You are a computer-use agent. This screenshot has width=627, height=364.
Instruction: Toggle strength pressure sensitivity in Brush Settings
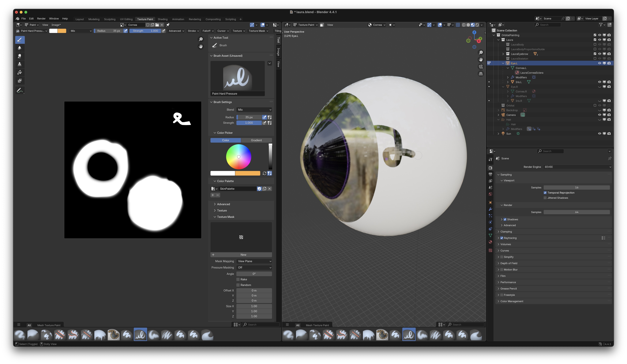[x=264, y=123]
